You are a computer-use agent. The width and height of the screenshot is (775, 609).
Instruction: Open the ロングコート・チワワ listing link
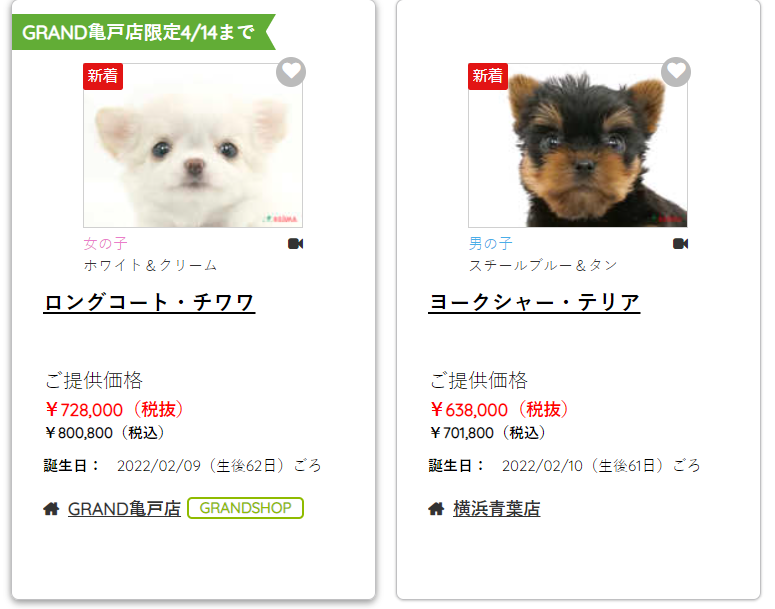[149, 302]
